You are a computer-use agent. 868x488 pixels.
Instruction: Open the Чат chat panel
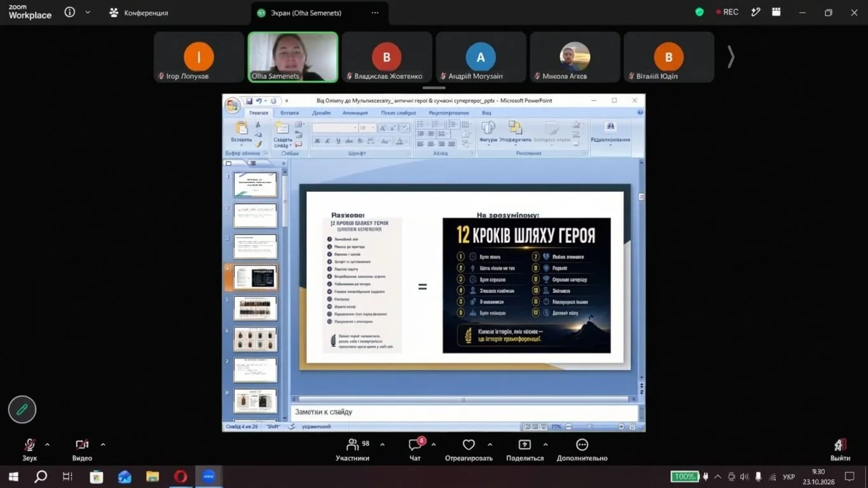[x=415, y=449]
